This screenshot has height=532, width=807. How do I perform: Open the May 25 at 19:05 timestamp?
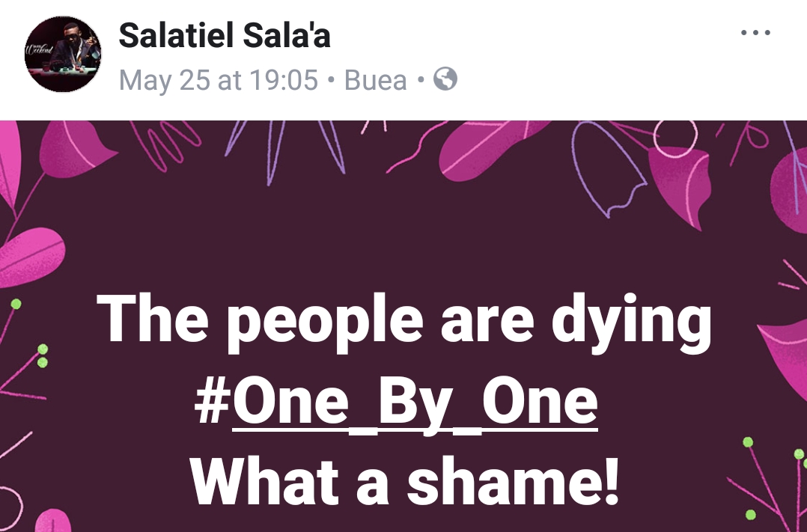point(219,79)
